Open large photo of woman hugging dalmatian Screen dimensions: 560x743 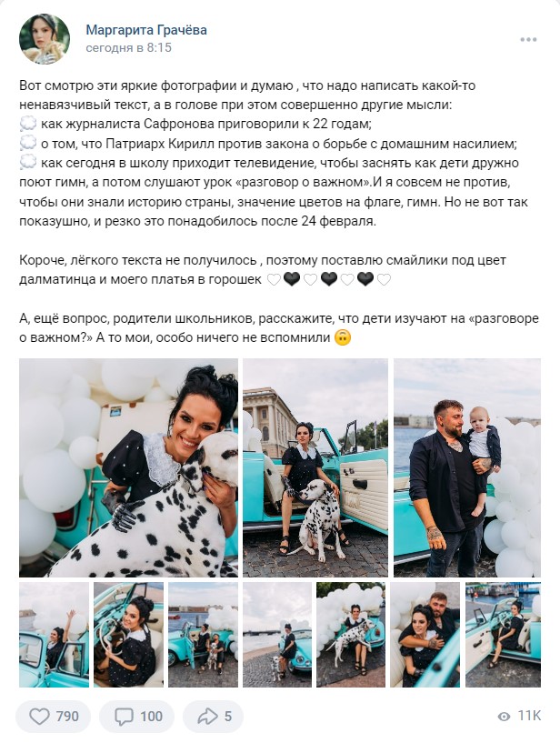click(x=128, y=467)
